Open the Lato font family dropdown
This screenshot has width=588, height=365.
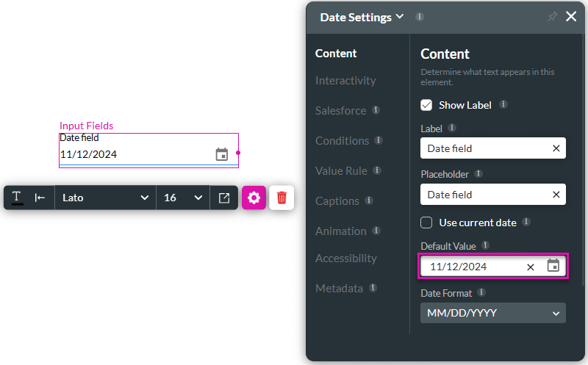[105, 198]
